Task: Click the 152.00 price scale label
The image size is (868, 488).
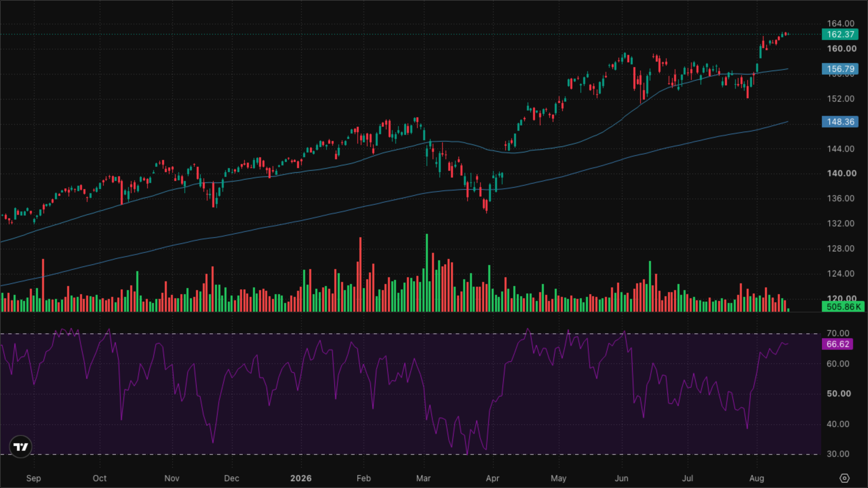Action: (x=841, y=99)
